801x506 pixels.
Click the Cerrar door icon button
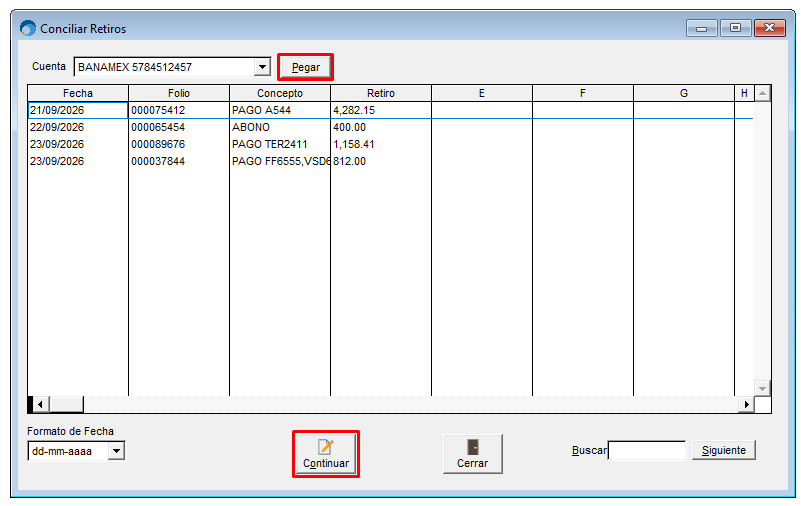tap(473, 454)
